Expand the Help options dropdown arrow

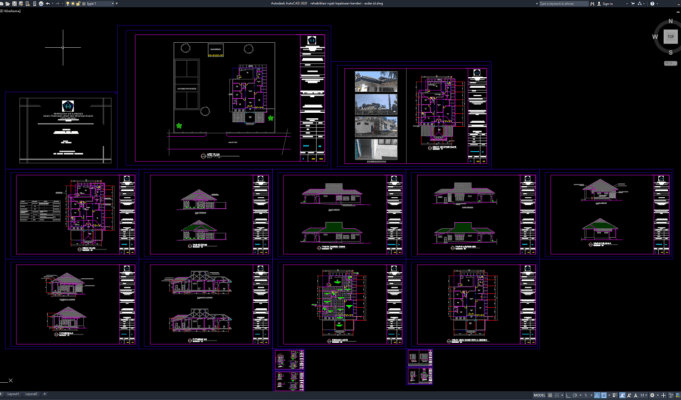pyautogui.click(x=657, y=3)
